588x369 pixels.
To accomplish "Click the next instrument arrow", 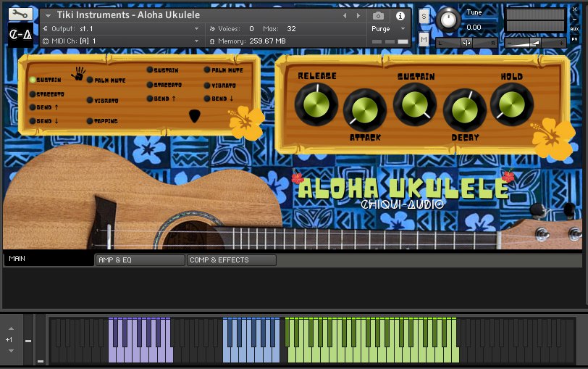I will pyautogui.click(x=358, y=16).
